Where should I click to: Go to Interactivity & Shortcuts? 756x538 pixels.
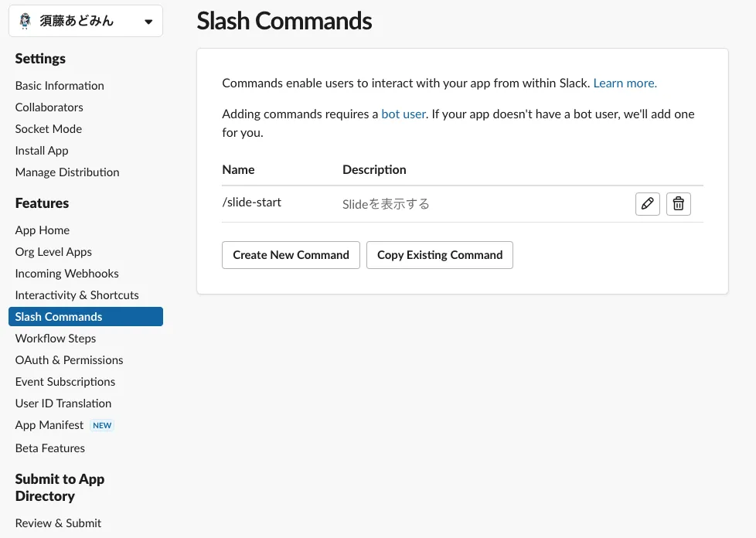tap(77, 295)
